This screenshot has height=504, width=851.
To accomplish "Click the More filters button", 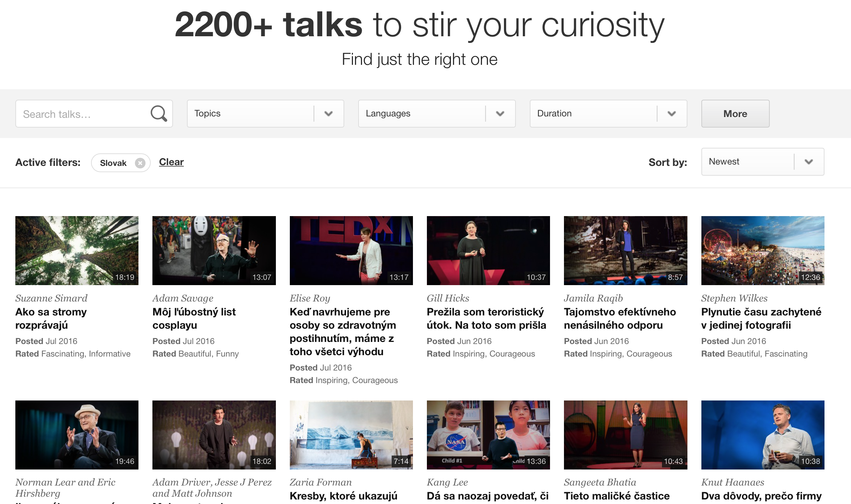I will click(x=735, y=114).
